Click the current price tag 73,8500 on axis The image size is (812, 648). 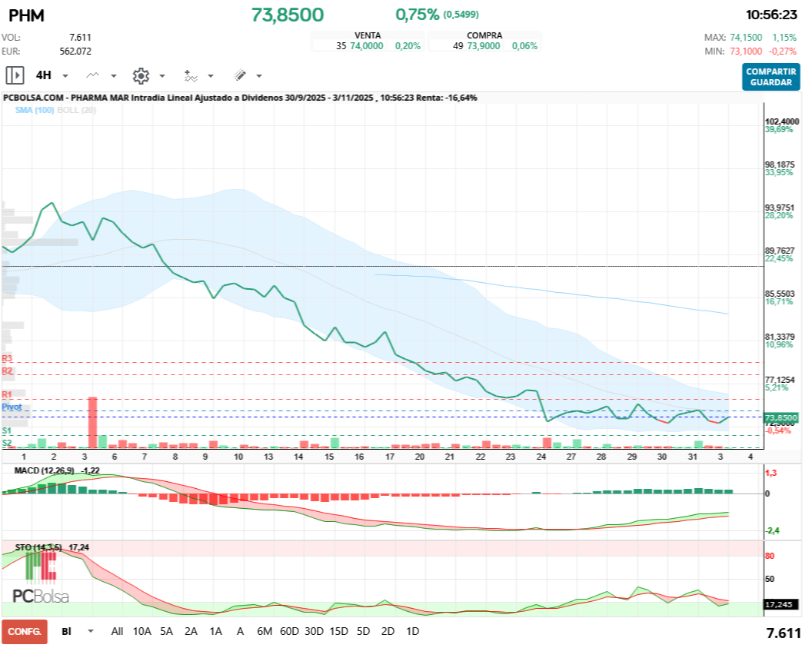click(x=781, y=417)
